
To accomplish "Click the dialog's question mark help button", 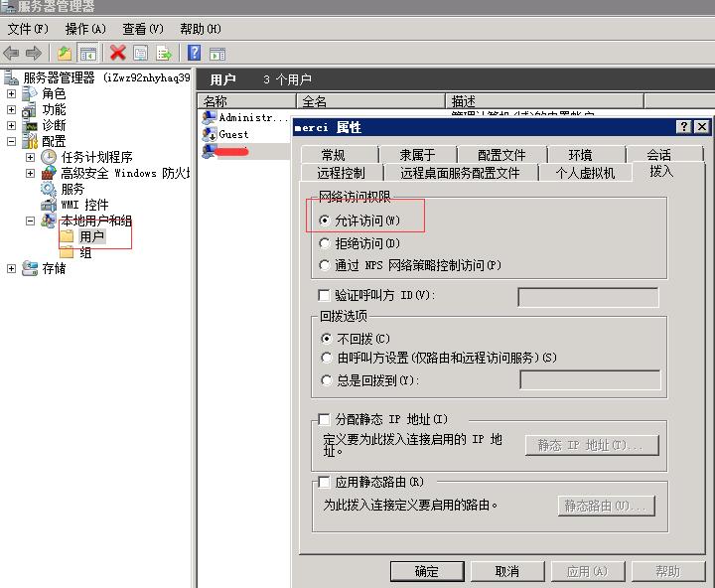I will coord(684,127).
